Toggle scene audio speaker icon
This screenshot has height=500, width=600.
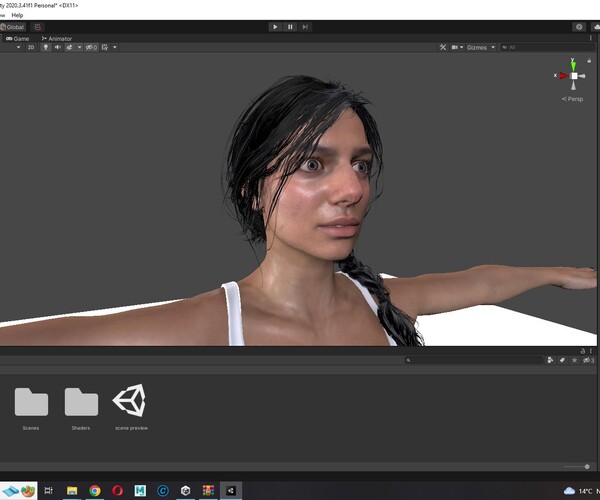pyautogui.click(x=58, y=47)
